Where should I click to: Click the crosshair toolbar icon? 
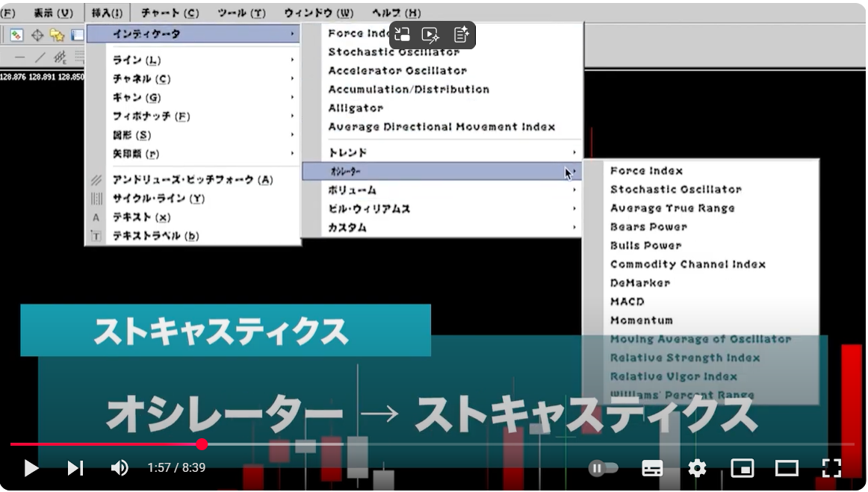click(x=37, y=35)
